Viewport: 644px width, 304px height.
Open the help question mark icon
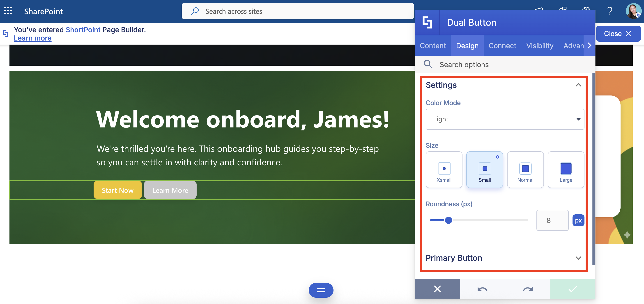click(609, 11)
